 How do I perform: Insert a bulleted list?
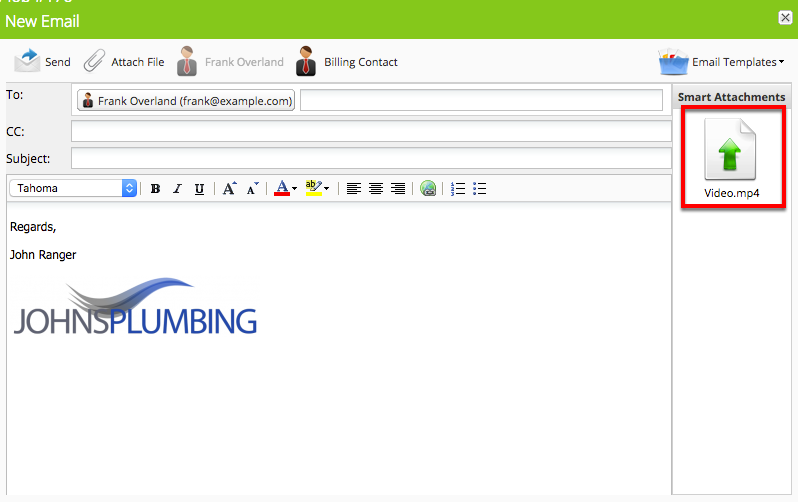pyautogui.click(x=480, y=189)
